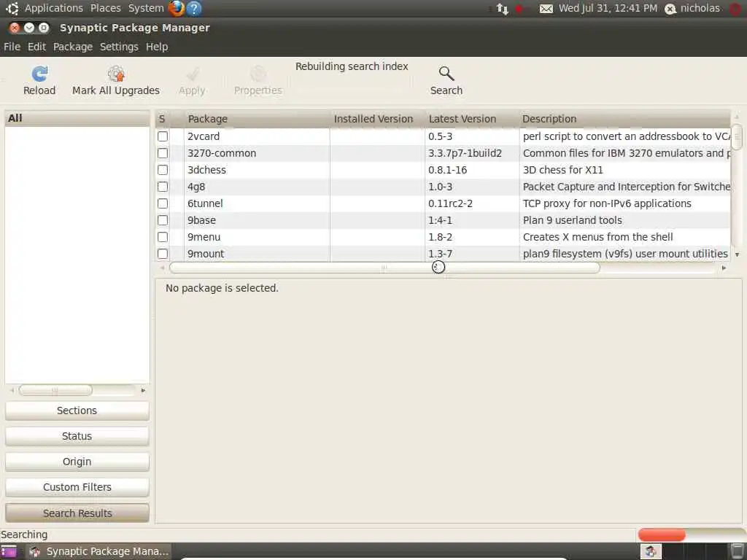Click the package list vertical scrollbar thumb

737,137
